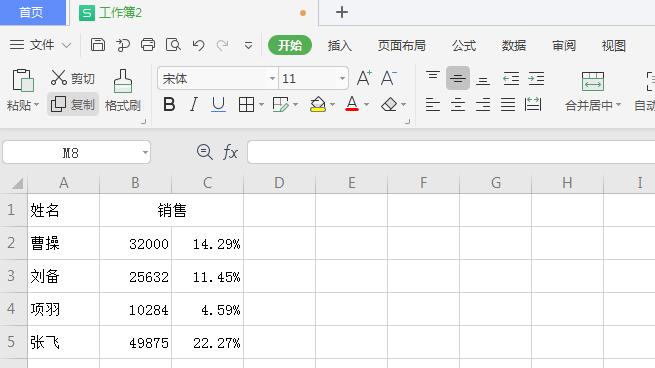
Task: Open the 公式 ribbon tab
Action: click(x=464, y=45)
